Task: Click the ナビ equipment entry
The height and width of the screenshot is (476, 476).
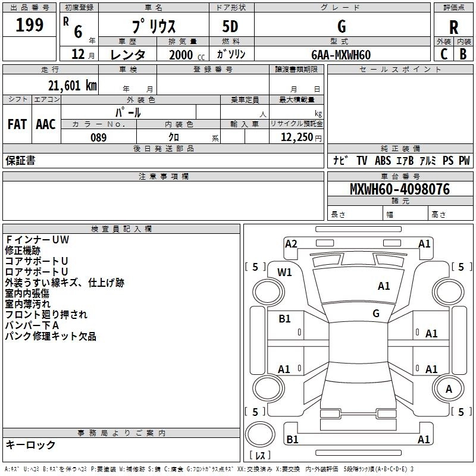Action: click(340, 160)
